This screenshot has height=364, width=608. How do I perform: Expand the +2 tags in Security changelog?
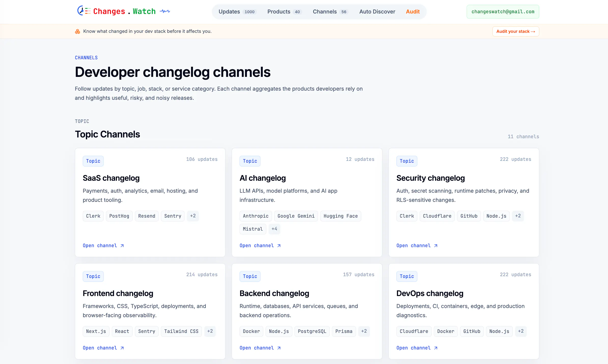pyautogui.click(x=518, y=216)
